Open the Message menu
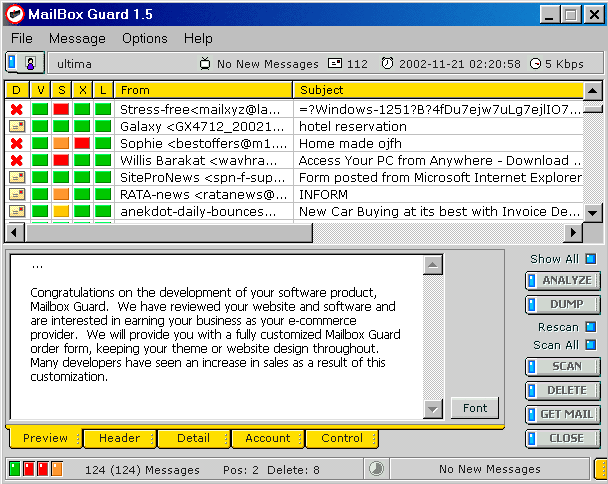The image size is (608, 484). [x=77, y=38]
